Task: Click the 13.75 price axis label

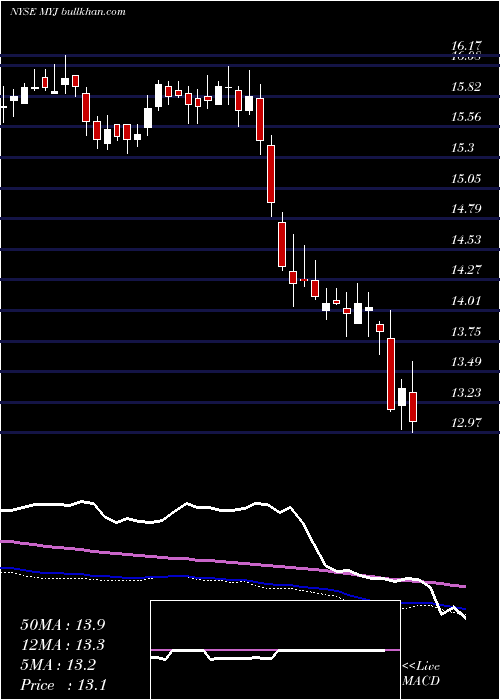Action: pyautogui.click(x=466, y=331)
